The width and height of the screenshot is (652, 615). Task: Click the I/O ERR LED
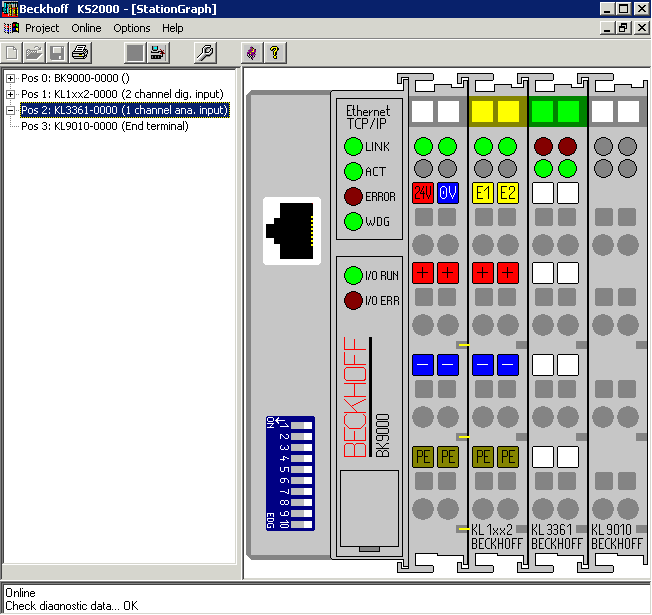(353, 300)
